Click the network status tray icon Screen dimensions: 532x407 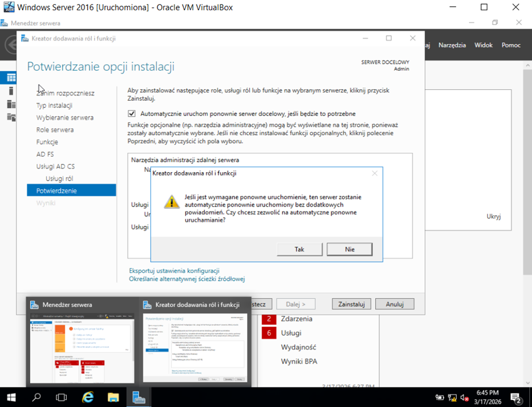452,397
